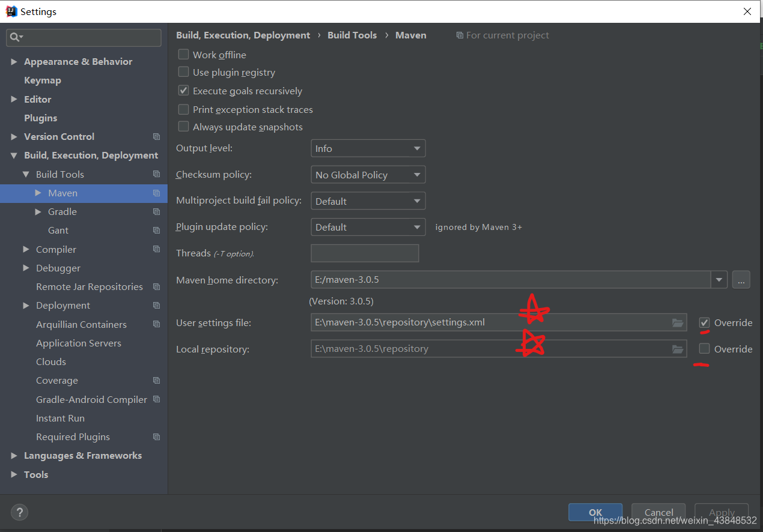Uncheck Execute goals recursively
The width and height of the screenshot is (763, 532).
point(184,91)
